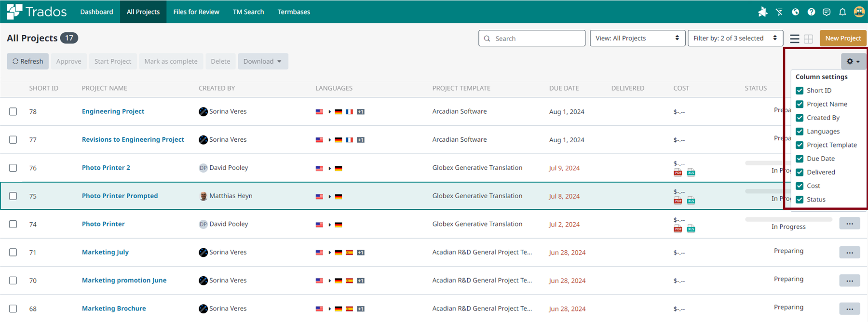The image size is (868, 322).
Task: Tick the checkbox for project 71
Action: pos(13,253)
